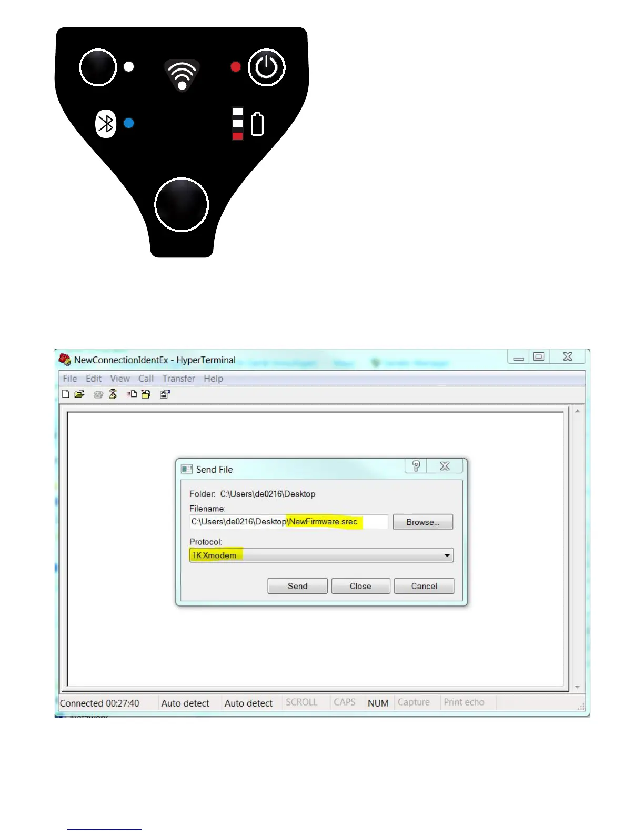Screen dimensions: 644x834
Task: Open the View menu
Action: [x=120, y=379]
